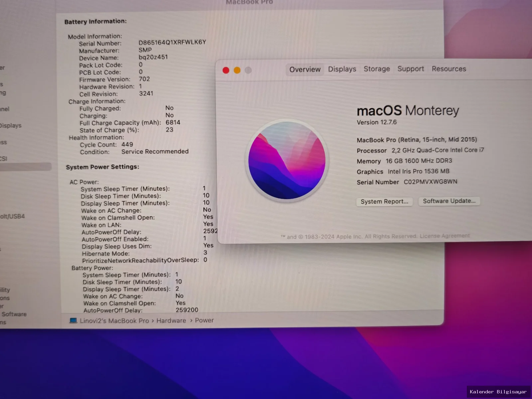Click the Battery Information heading
532x399 pixels.
pyautogui.click(x=95, y=22)
